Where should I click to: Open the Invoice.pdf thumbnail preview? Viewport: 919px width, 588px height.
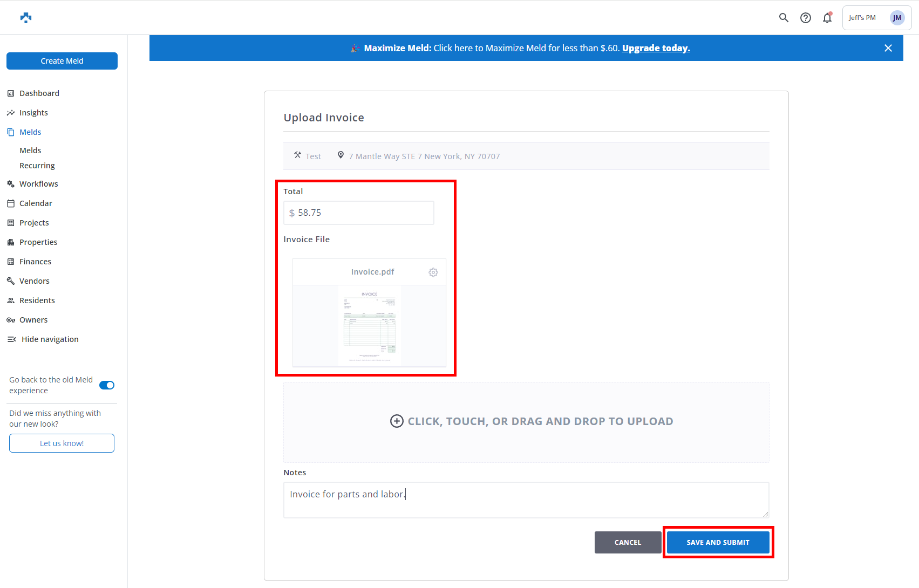click(x=370, y=326)
